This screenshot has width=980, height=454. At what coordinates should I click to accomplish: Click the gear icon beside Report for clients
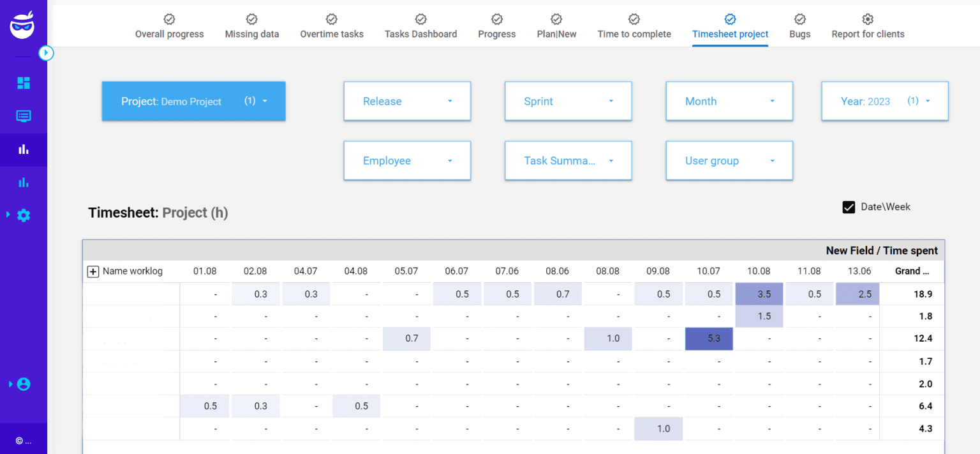[x=868, y=19]
